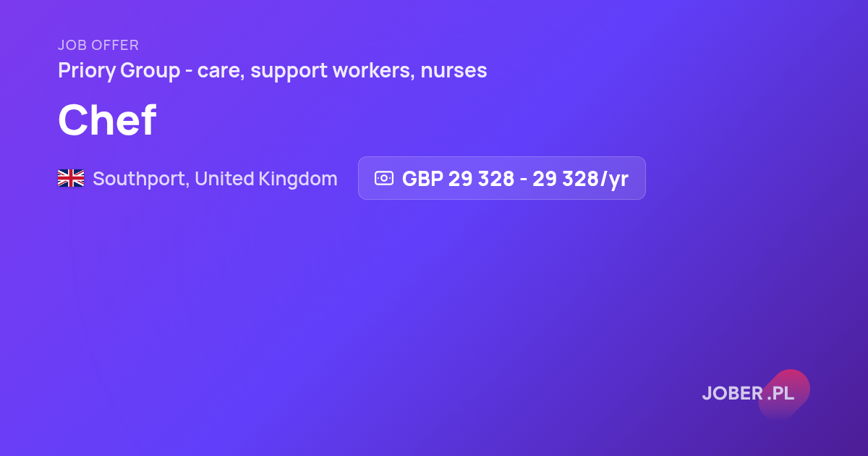Open the Priory Group company name

pyautogui.click(x=119, y=71)
